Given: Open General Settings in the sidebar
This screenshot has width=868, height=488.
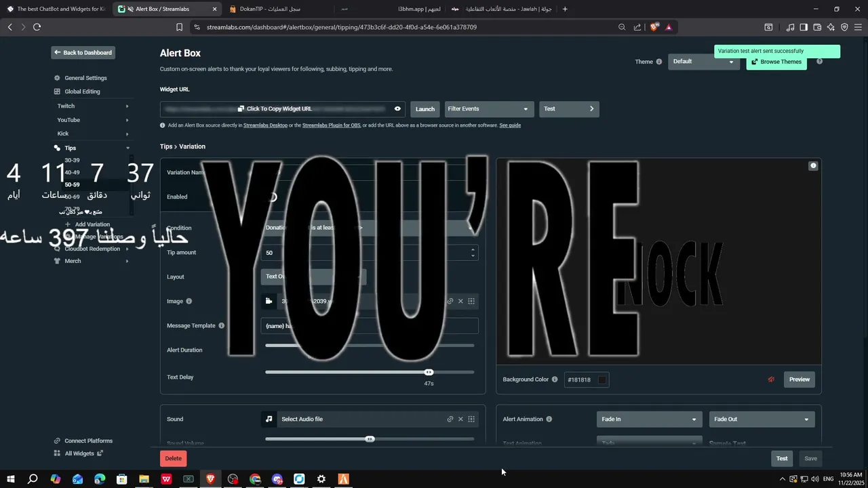Looking at the screenshot, I should click(85, 78).
